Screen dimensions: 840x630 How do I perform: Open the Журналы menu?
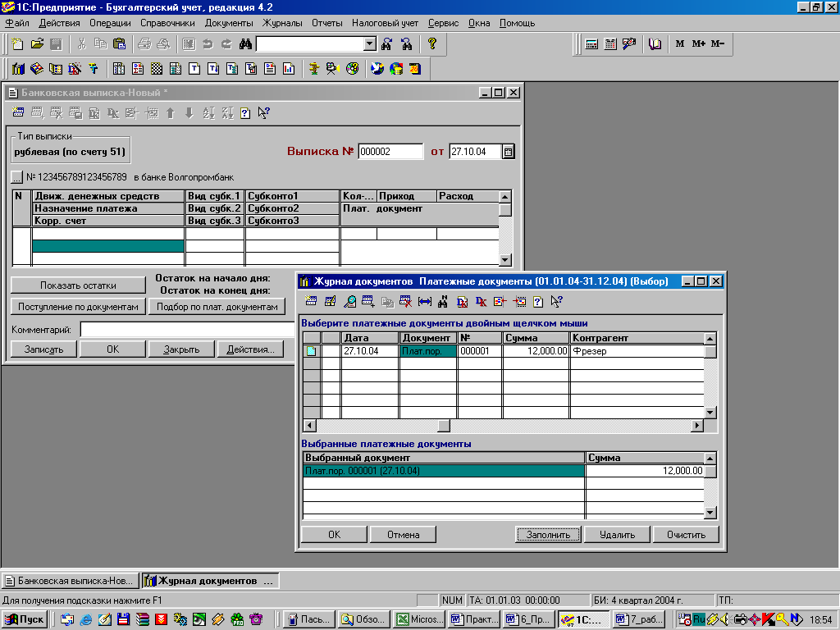282,23
